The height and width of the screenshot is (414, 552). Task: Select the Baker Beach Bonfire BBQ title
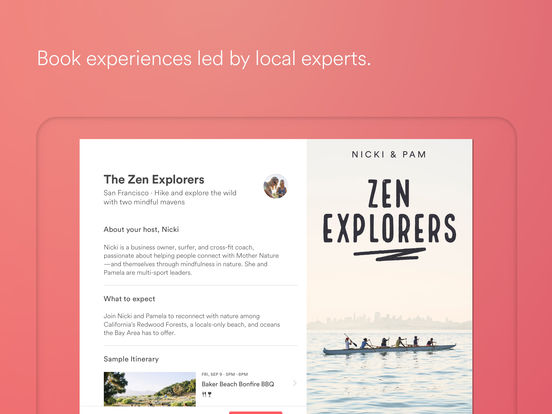[238, 384]
